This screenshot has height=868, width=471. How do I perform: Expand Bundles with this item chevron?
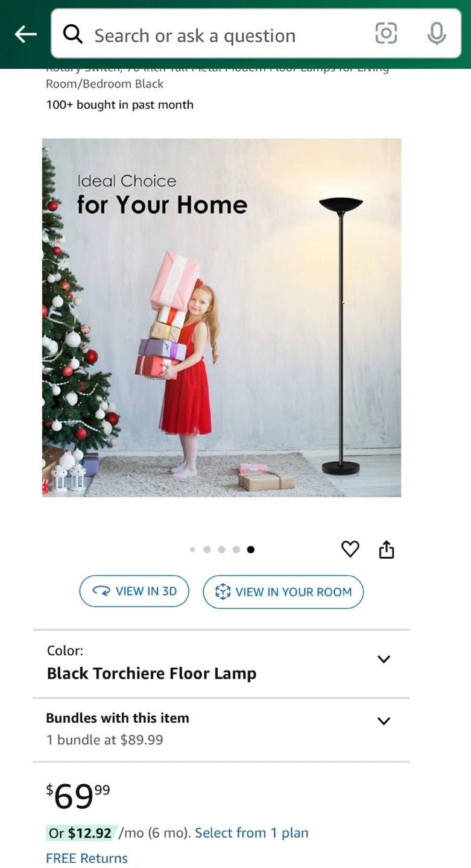click(x=384, y=721)
